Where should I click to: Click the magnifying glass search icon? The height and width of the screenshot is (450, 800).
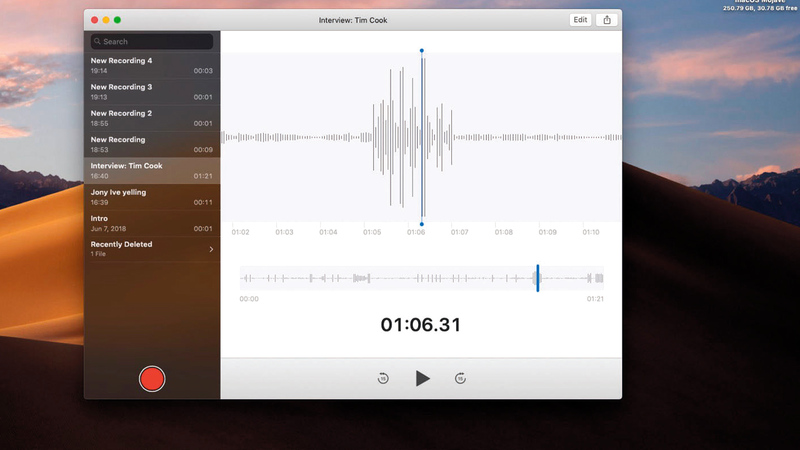click(x=97, y=42)
